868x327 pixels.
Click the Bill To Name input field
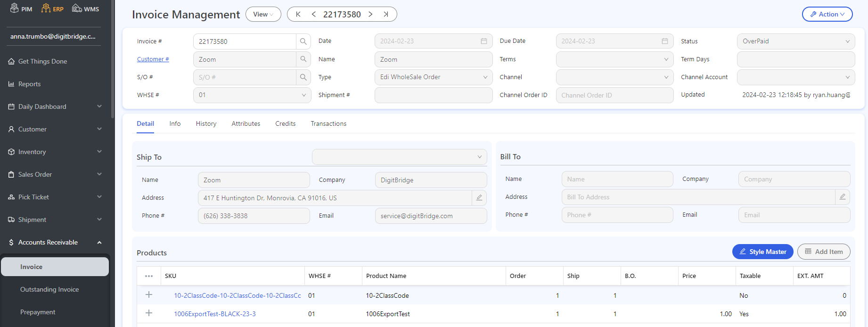tap(617, 179)
